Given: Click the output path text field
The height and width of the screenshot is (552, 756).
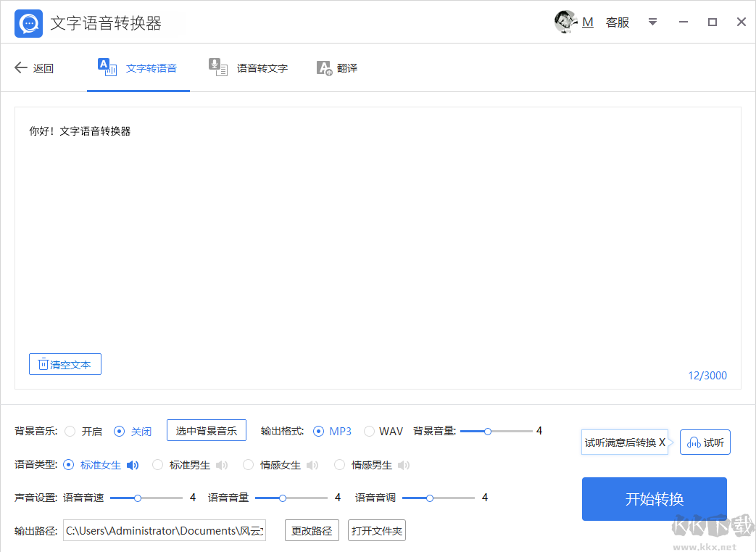Looking at the screenshot, I should (164, 530).
